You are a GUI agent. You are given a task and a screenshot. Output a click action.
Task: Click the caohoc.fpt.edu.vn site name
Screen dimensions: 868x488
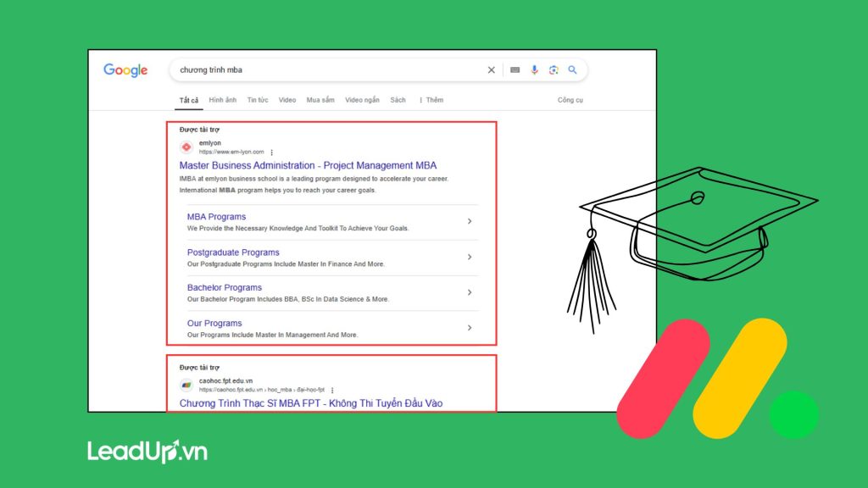[225, 380]
